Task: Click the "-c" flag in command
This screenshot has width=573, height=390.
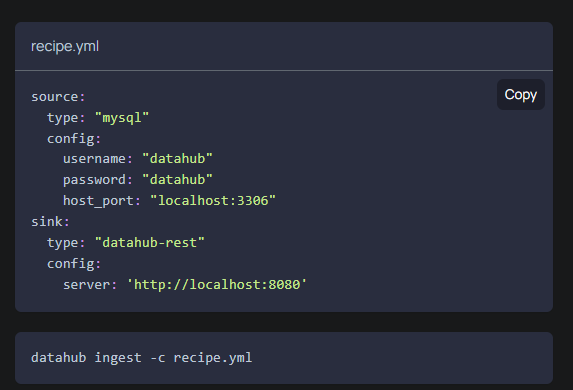Action: click(x=158, y=358)
